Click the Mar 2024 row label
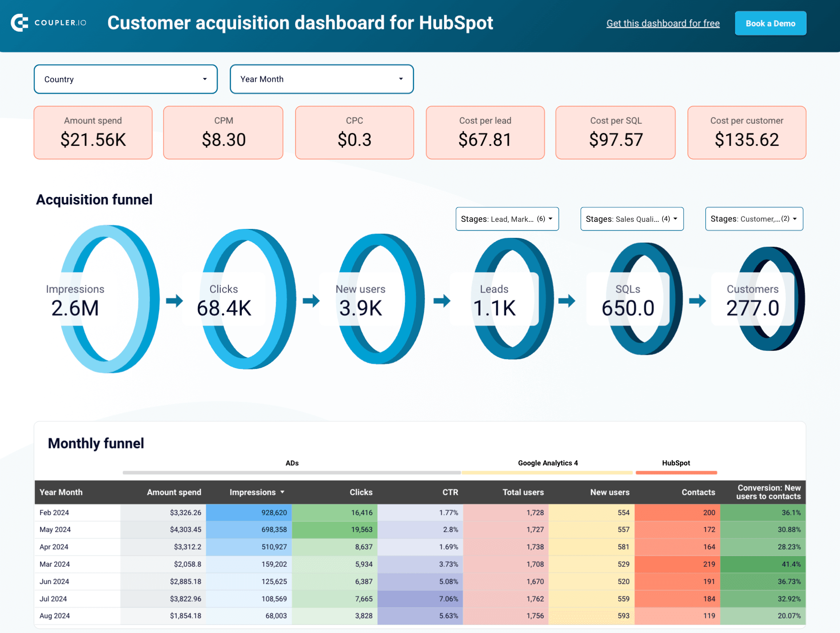 click(x=55, y=564)
